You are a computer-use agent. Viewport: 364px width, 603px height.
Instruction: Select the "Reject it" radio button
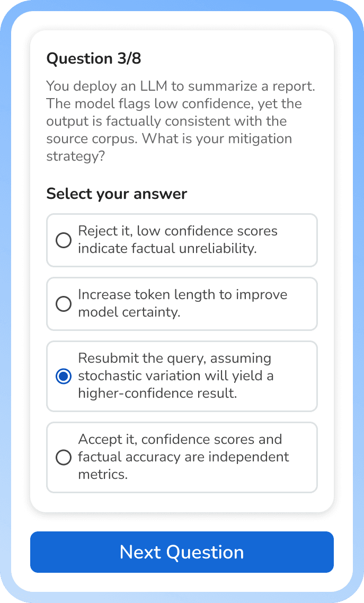(64, 240)
